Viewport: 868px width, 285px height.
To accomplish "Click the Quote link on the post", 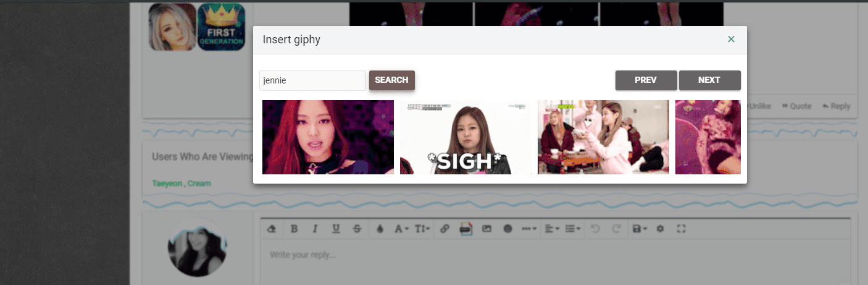I will 796,106.
